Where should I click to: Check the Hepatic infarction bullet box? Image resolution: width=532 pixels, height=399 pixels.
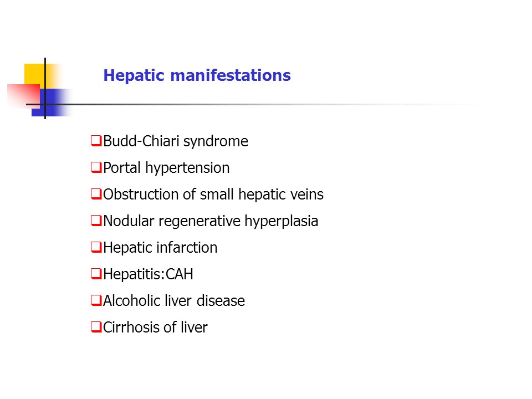pos(96,247)
